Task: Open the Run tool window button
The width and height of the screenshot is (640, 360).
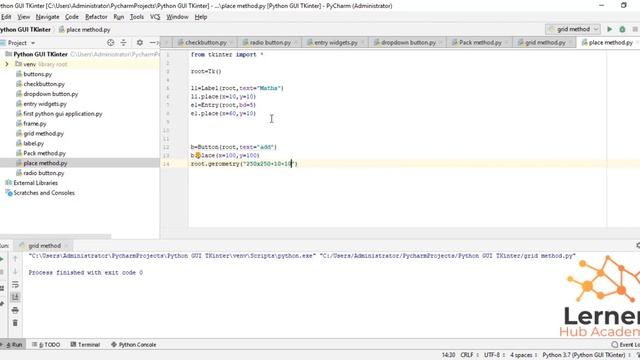Action: click(13, 344)
